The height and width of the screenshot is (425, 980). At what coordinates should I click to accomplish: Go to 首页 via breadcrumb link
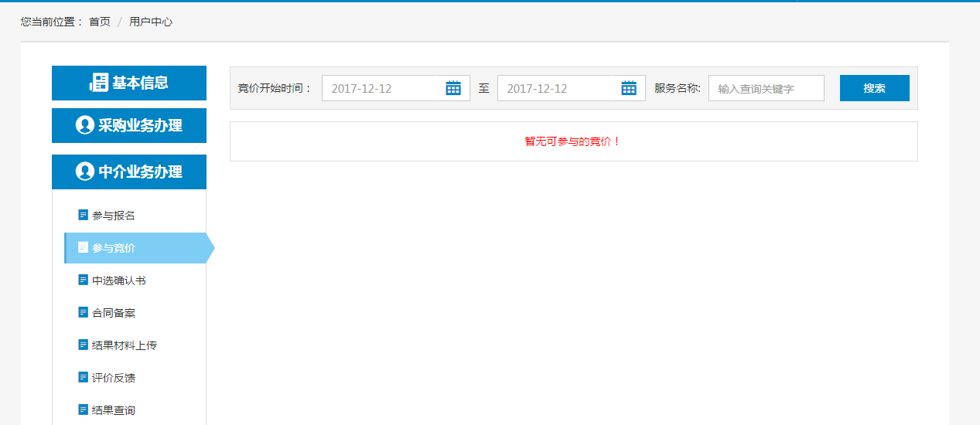100,22
